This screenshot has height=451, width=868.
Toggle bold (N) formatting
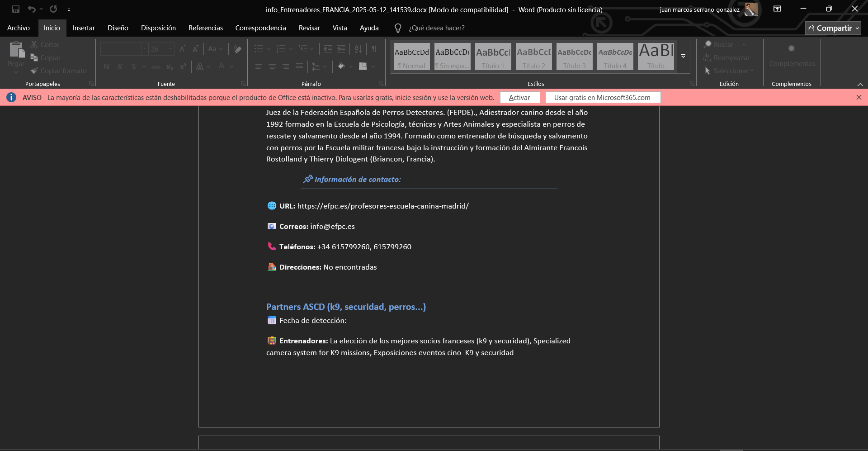click(x=107, y=66)
